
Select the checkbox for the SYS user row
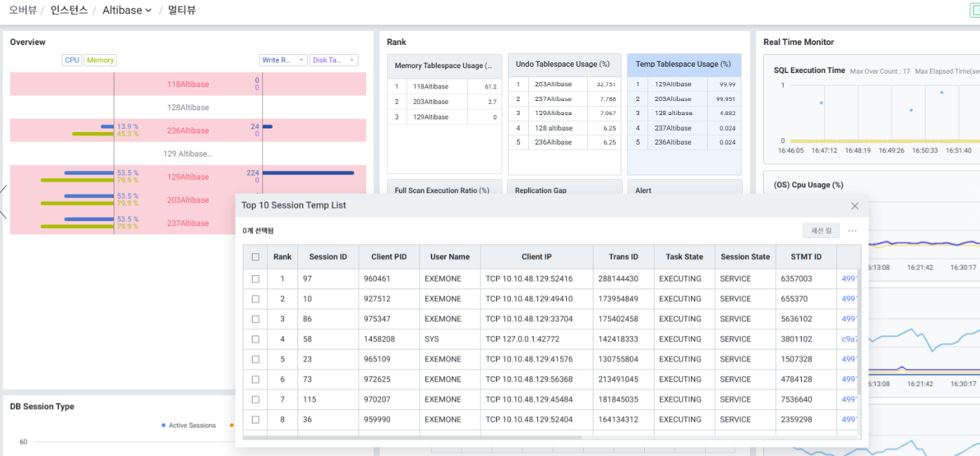[x=255, y=339]
